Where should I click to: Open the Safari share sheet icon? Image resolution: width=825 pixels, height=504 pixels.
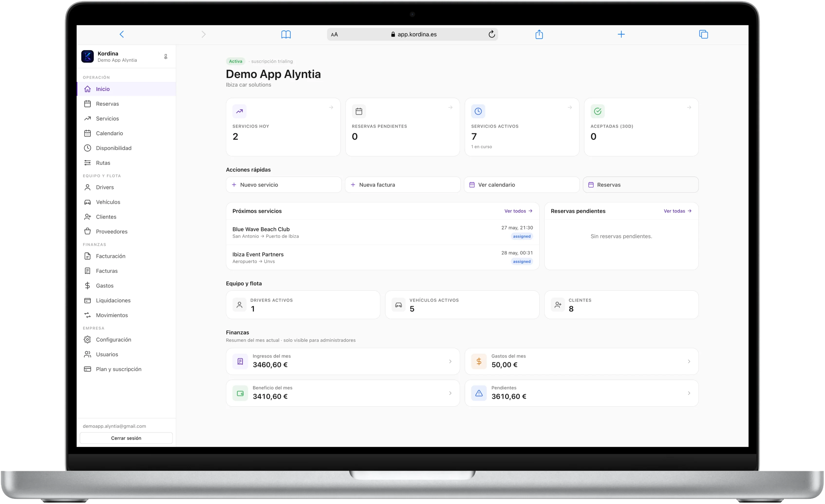click(539, 34)
